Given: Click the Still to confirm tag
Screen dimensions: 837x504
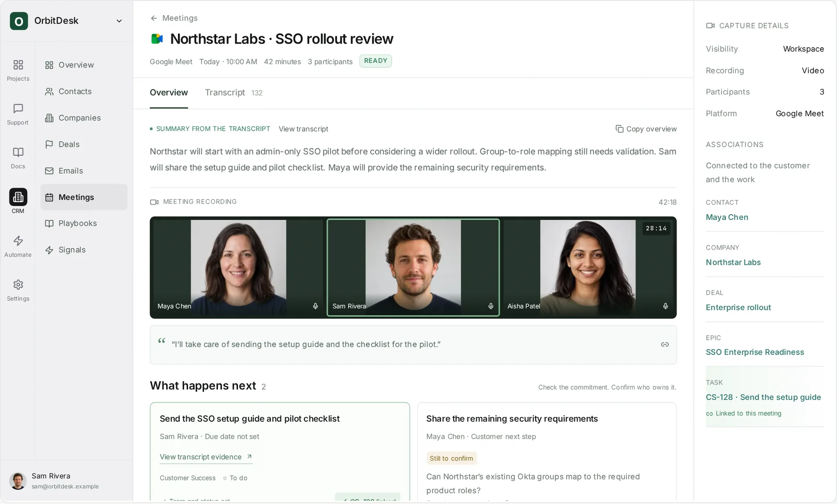Looking at the screenshot, I should point(451,458).
